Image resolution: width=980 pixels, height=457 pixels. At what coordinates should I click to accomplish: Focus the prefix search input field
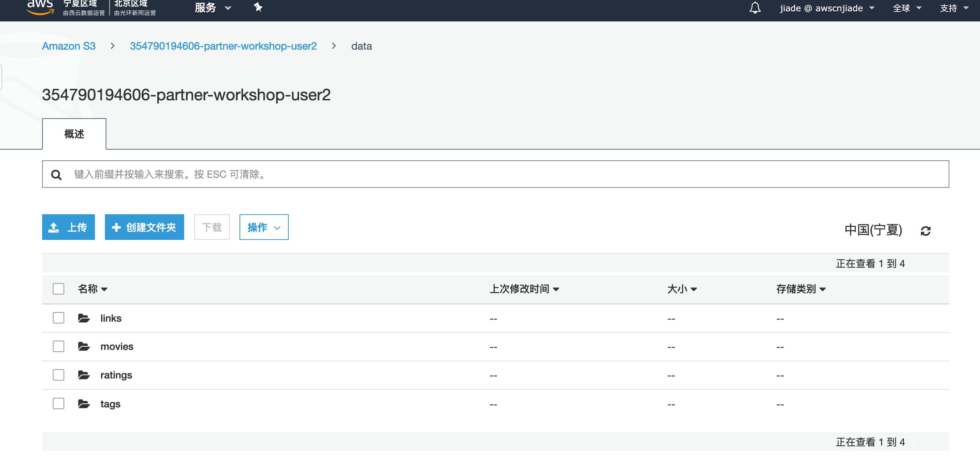coord(495,174)
